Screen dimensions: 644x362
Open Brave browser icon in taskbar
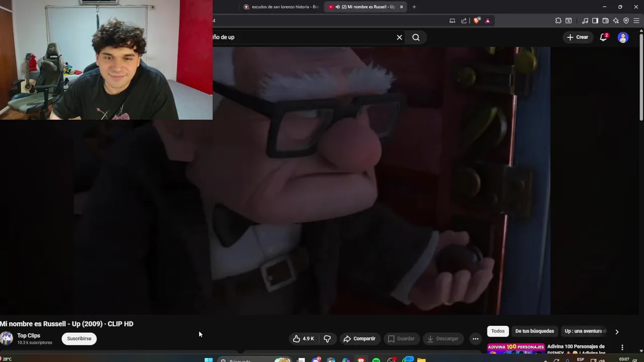[361, 360]
